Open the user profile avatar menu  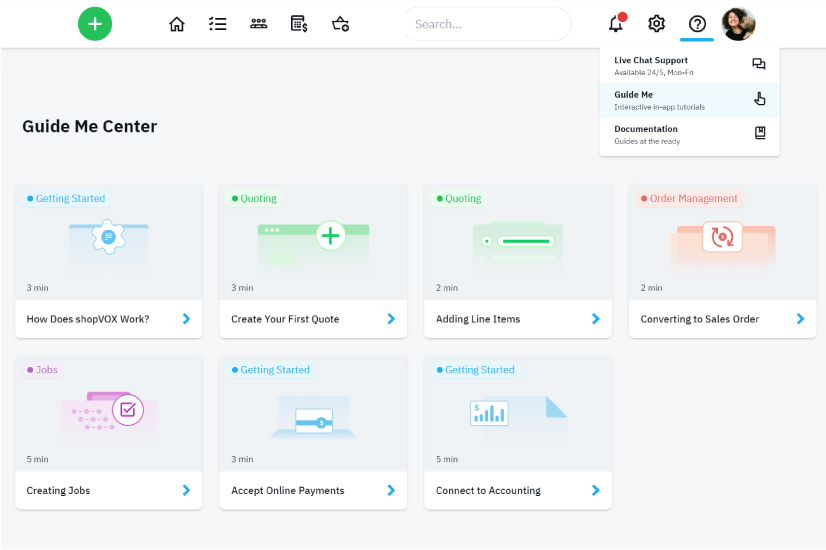[x=738, y=24]
